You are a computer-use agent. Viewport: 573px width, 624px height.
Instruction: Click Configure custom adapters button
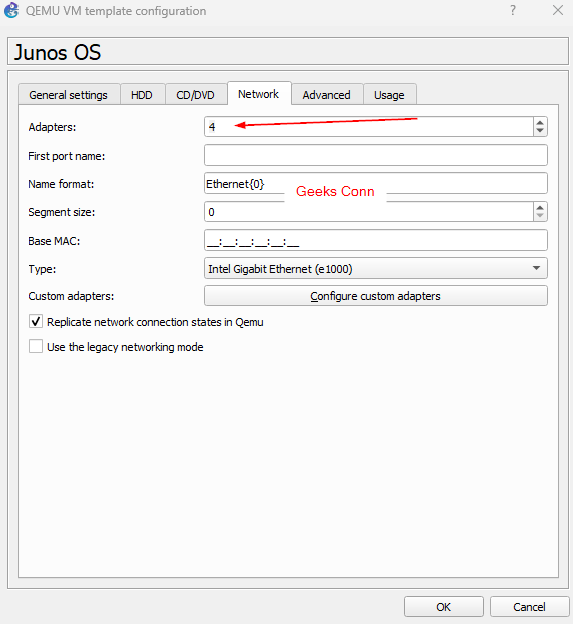click(376, 296)
